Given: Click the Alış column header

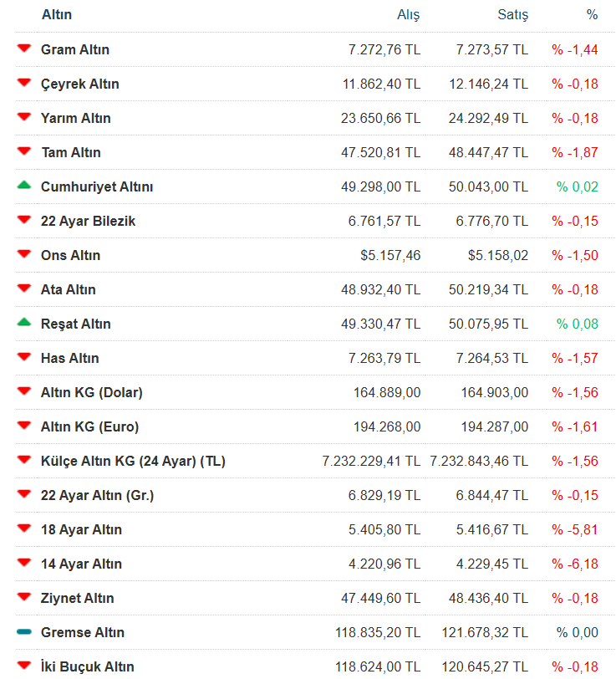Looking at the screenshot, I should click(x=408, y=15).
